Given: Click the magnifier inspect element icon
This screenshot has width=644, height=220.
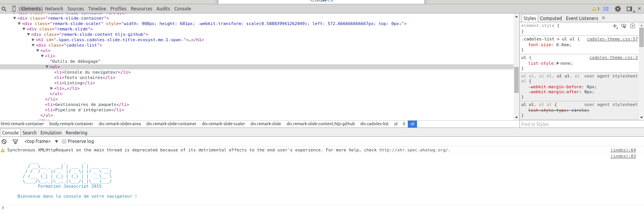Looking at the screenshot, I should (4, 9).
